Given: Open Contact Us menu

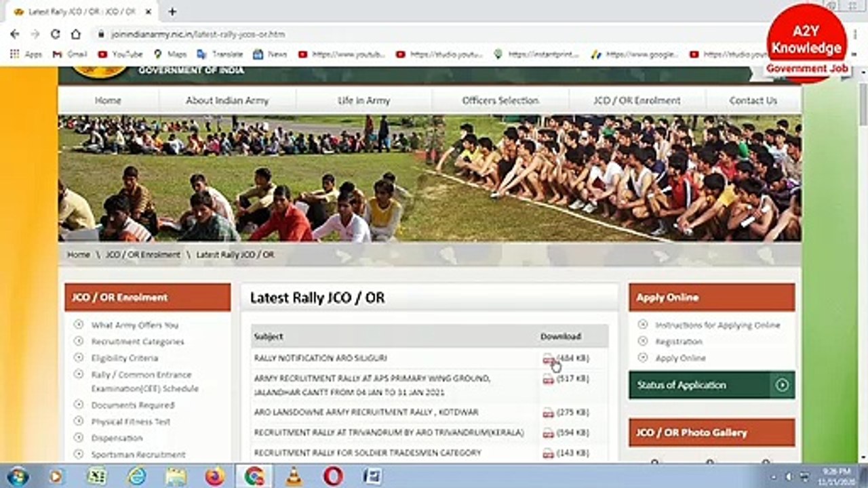Looking at the screenshot, I should click(753, 100).
